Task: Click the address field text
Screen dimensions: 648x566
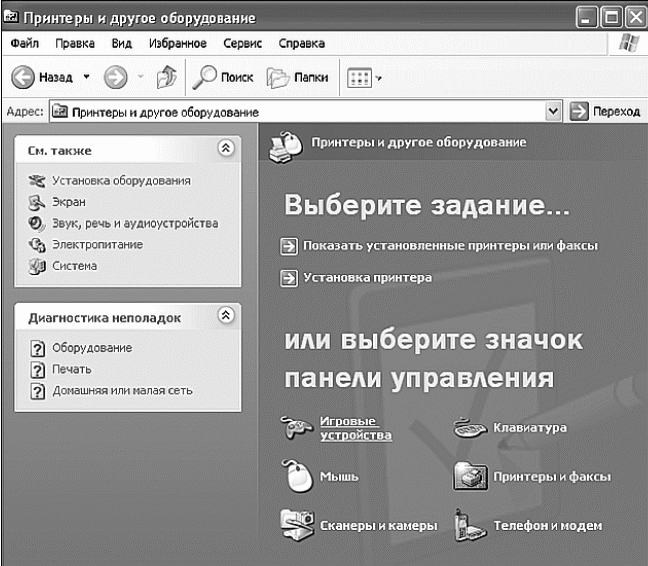Action: point(165,112)
